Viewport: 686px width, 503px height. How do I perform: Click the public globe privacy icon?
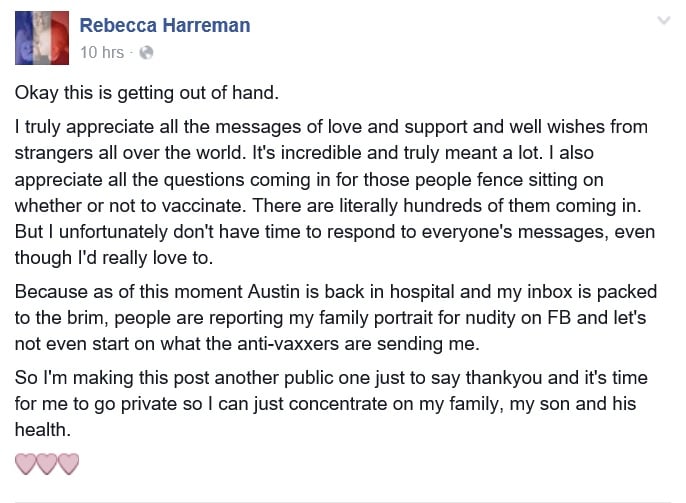click(147, 52)
